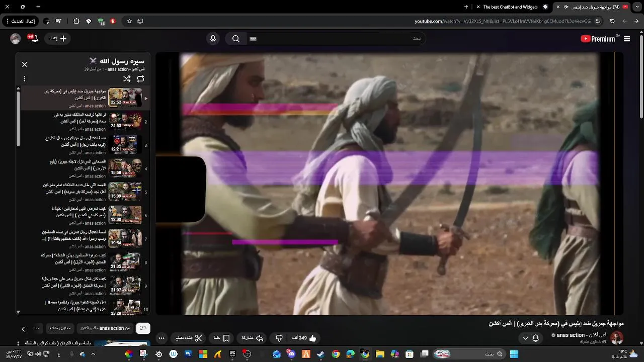This screenshot has width=644, height=362.
Task: Open notification bell subscription dropdown
Action: (531, 338)
